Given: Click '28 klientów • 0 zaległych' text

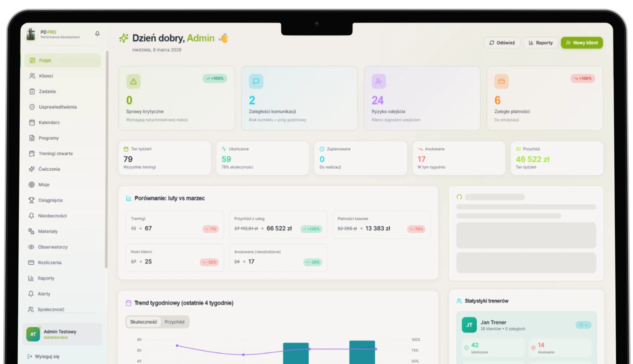Looking at the screenshot, I should pos(503,329).
